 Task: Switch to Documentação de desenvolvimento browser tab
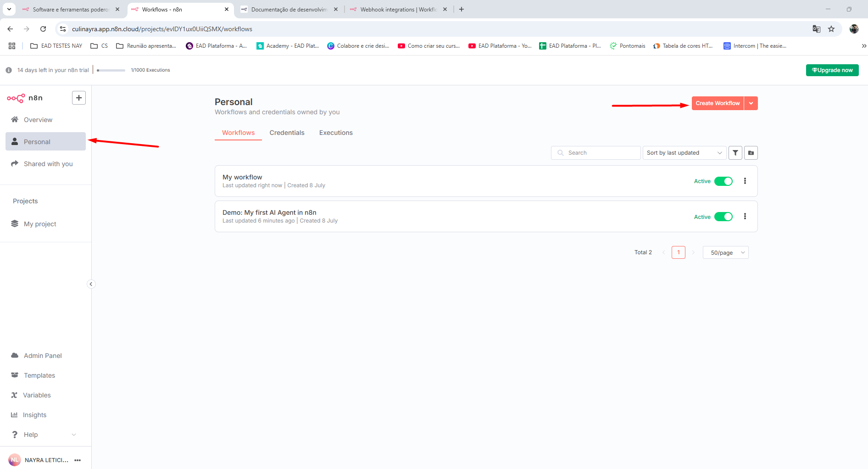click(x=289, y=9)
